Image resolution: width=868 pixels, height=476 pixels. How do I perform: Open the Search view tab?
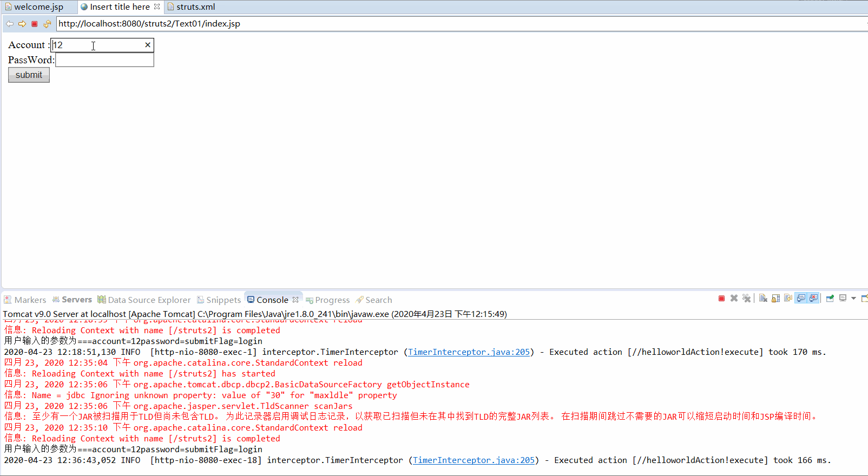click(x=374, y=300)
